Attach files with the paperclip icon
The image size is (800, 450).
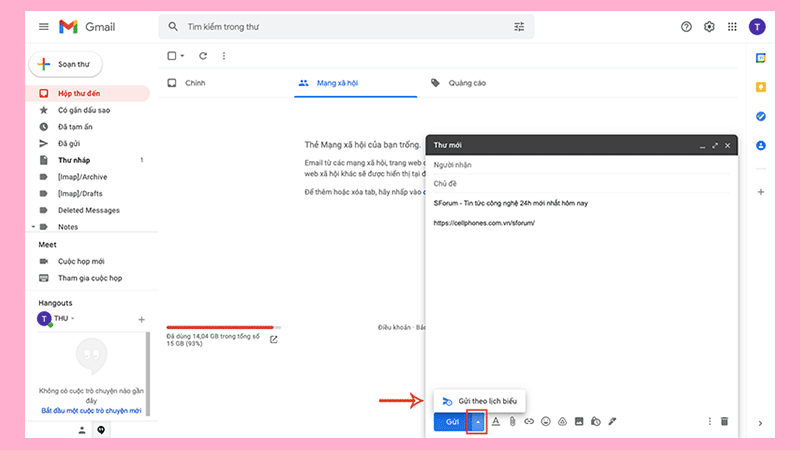click(x=512, y=421)
